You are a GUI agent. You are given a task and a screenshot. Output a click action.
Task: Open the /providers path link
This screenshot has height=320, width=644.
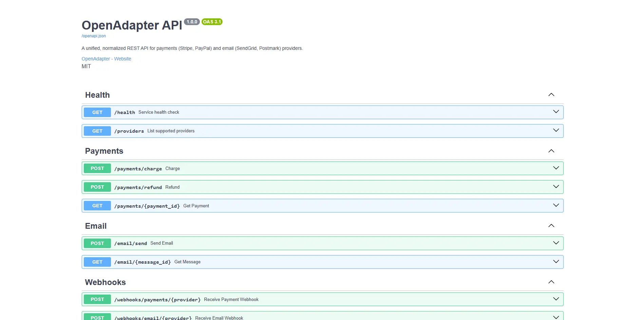(x=129, y=131)
